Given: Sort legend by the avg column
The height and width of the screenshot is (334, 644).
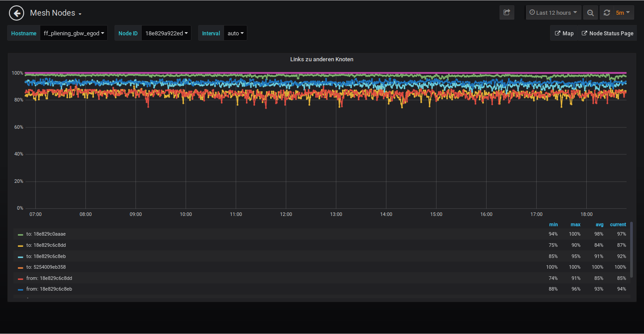Looking at the screenshot, I should coord(599,224).
